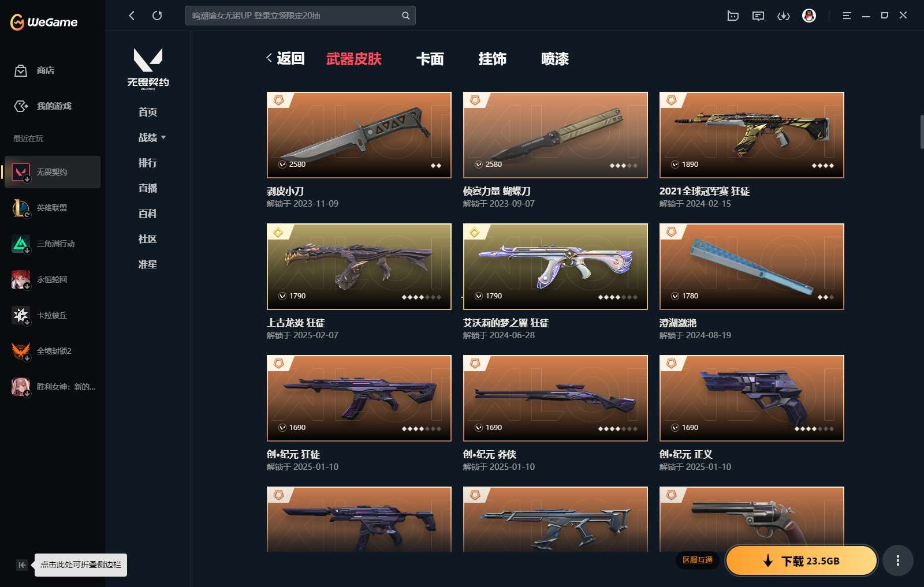This screenshot has width=924, height=587.
Task: Open the hamburger main menu
Action: coord(847,16)
